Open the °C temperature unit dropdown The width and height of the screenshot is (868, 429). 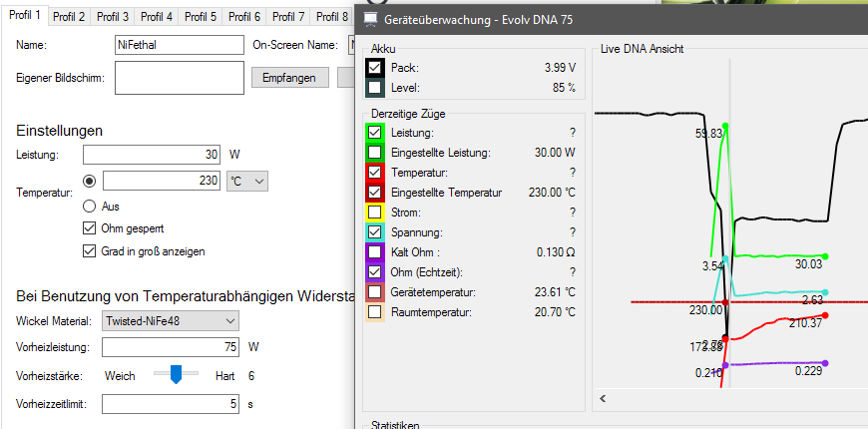(x=247, y=181)
